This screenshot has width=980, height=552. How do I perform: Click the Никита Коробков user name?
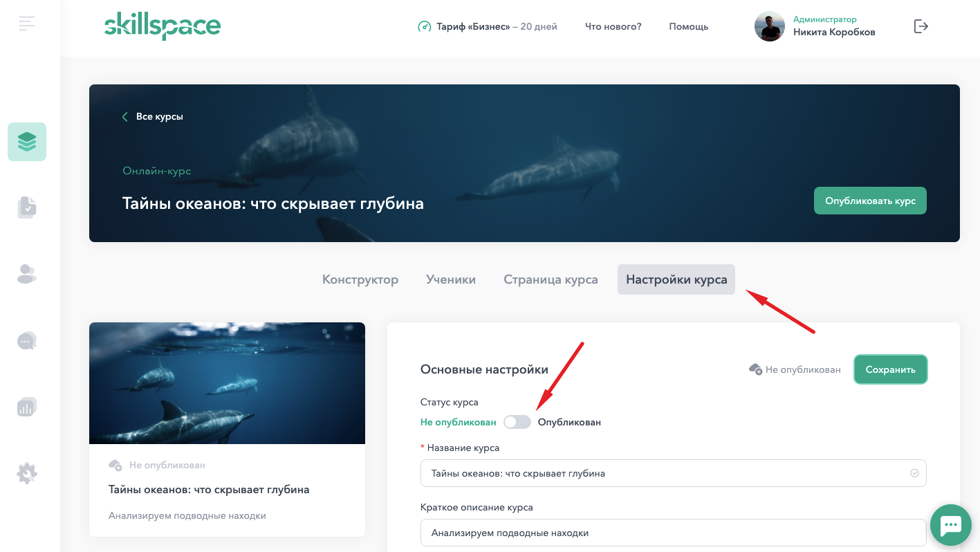[x=834, y=32]
